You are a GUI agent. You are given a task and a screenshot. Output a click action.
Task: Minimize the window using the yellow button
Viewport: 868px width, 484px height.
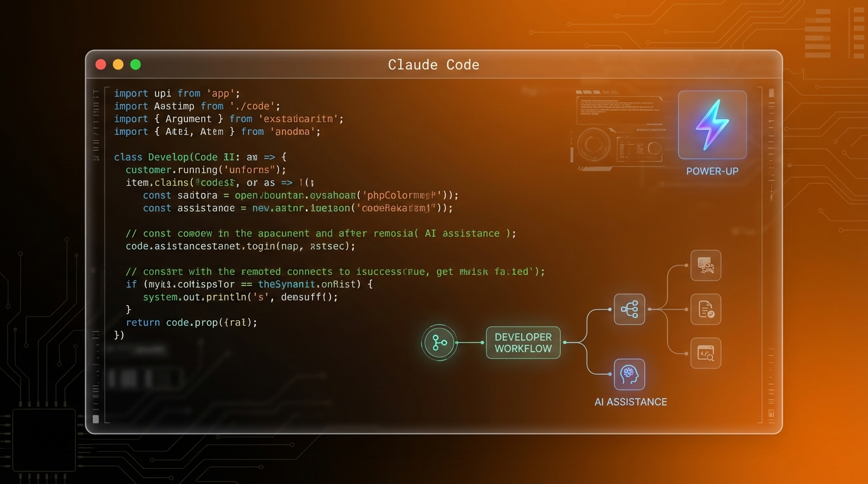[118, 64]
